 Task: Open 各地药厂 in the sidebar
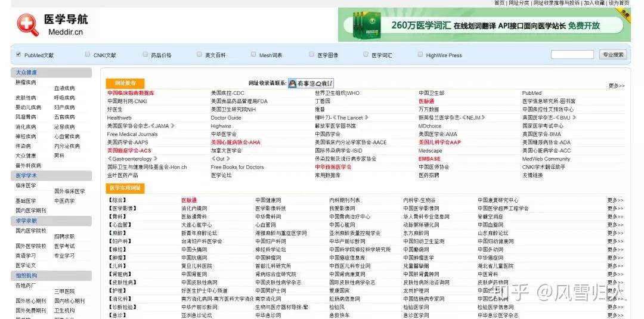[x=26, y=286]
